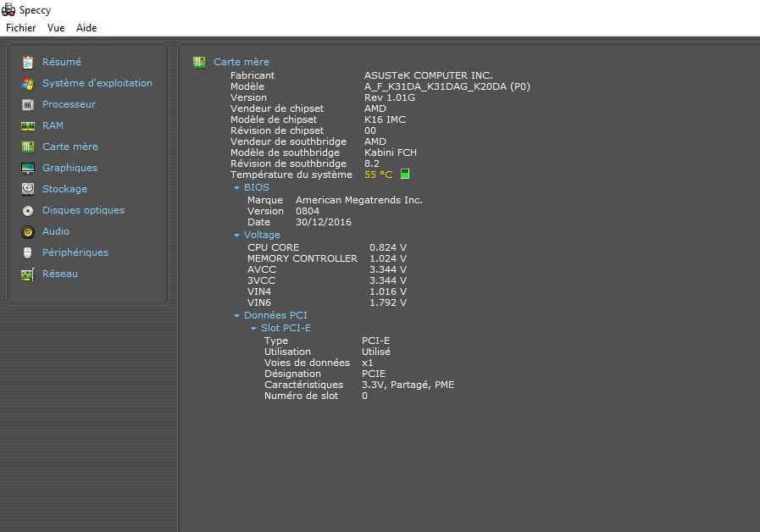
Task: Click the MEMORY CONTROLLER voltage 1.024 V
Action: coord(388,258)
